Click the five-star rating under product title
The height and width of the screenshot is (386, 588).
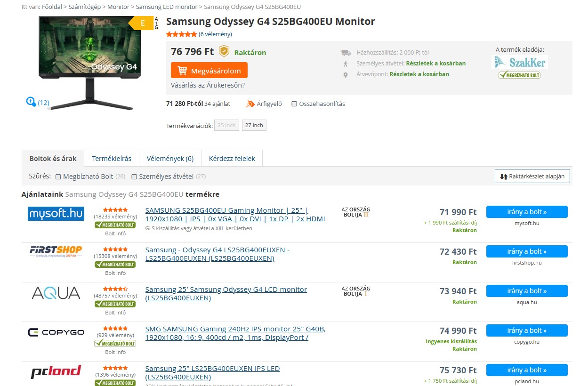pyautogui.click(x=181, y=34)
